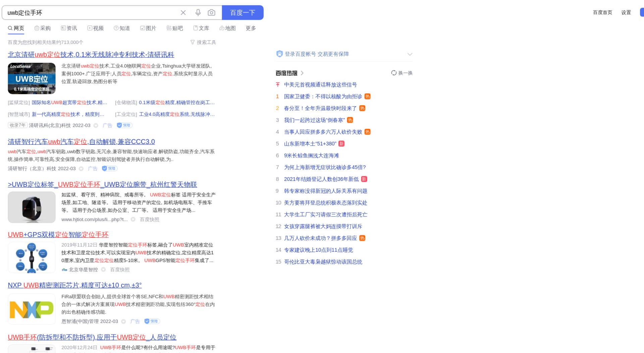Click the 保障 badge under 清研讯科 result

click(x=124, y=125)
